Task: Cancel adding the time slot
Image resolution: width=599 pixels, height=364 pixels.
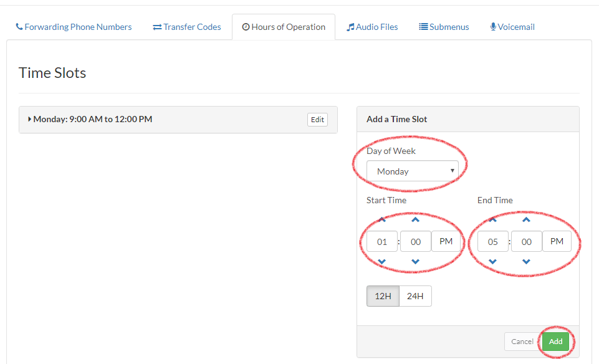Action: pos(522,342)
